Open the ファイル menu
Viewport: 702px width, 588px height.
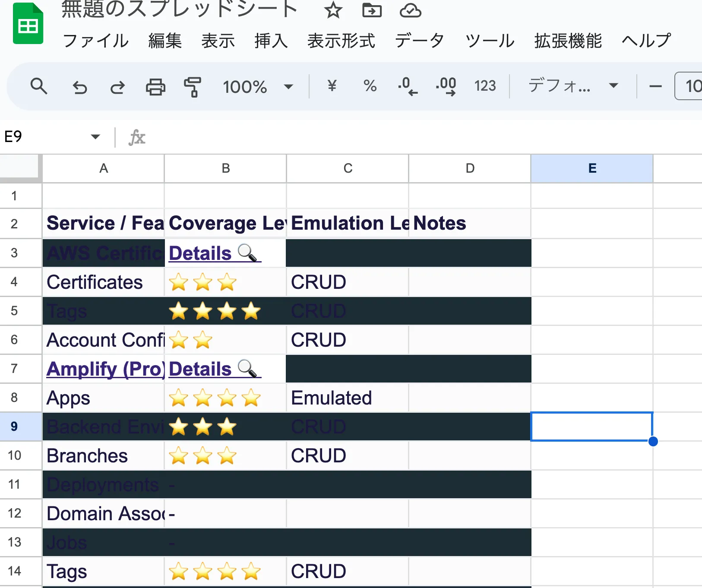tap(95, 41)
